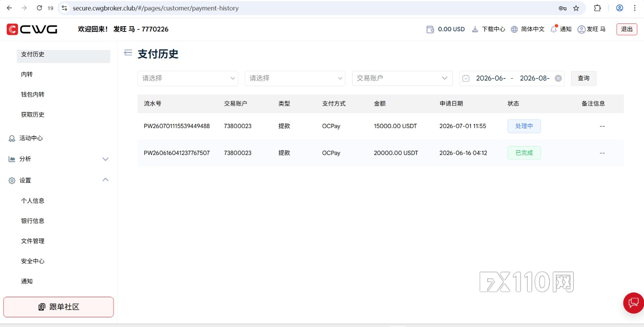The height and width of the screenshot is (327, 644).
Task: Click the CWG logo
Action: click(32, 29)
